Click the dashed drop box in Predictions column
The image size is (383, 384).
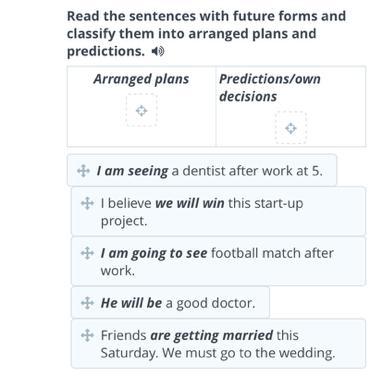(x=291, y=128)
